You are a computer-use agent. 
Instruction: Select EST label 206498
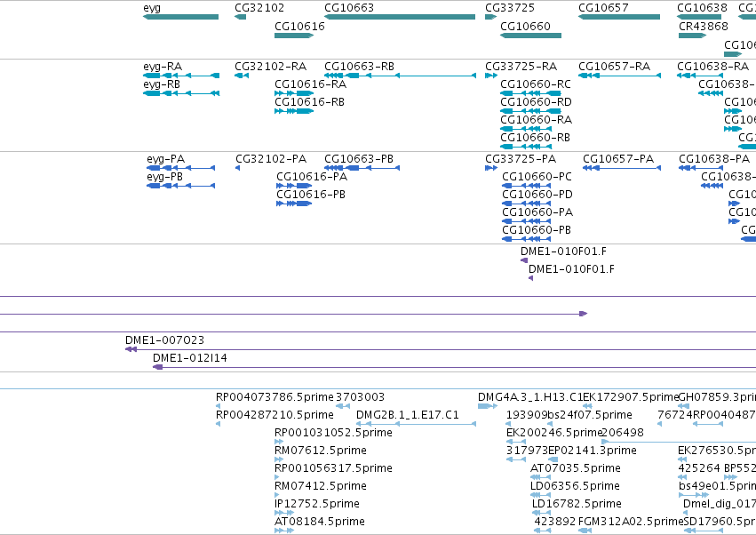[624, 433]
